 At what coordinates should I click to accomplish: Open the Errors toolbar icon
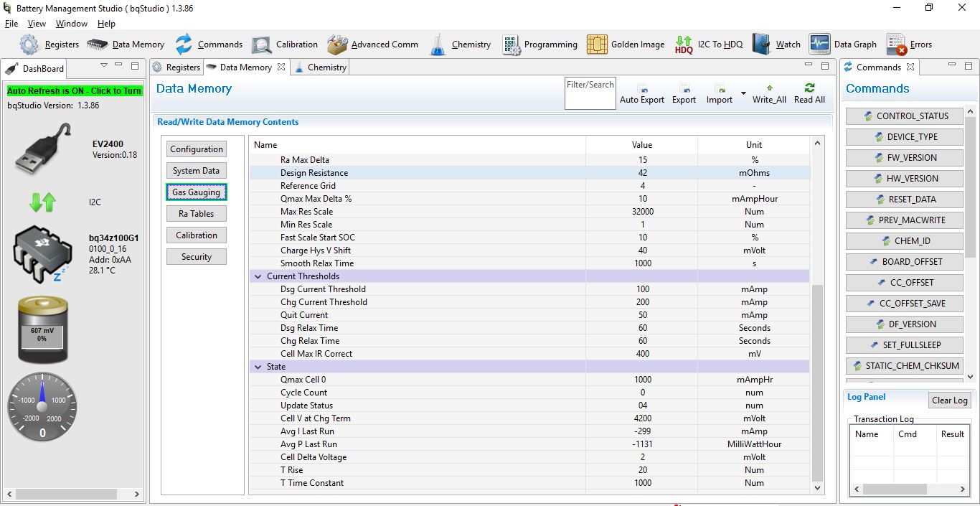tap(897, 44)
